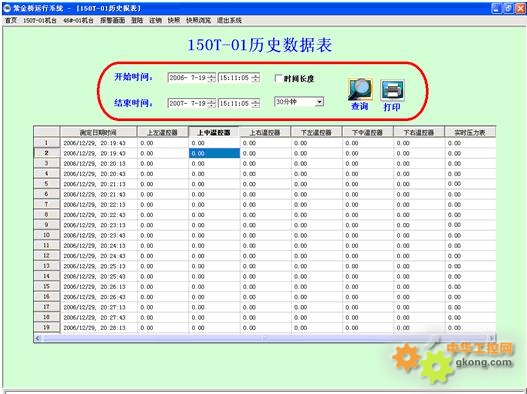Click the 下右温控器 column header
This screenshot has width=527, height=394.
click(419, 132)
